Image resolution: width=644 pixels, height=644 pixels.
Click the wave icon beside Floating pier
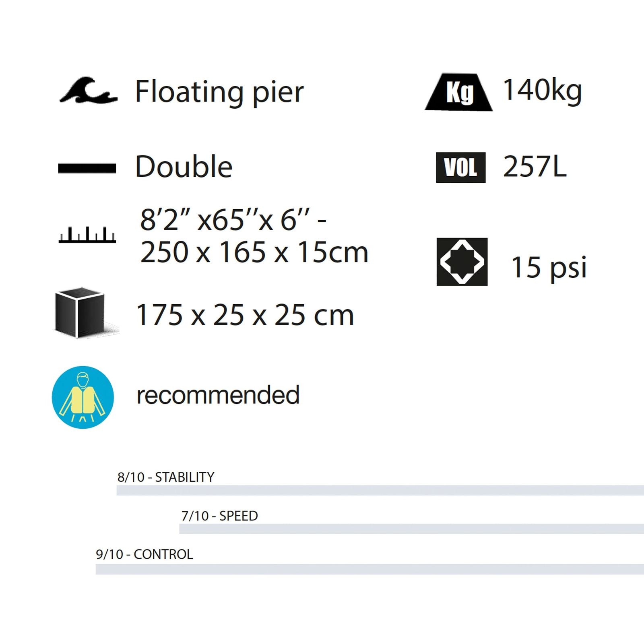point(89,90)
